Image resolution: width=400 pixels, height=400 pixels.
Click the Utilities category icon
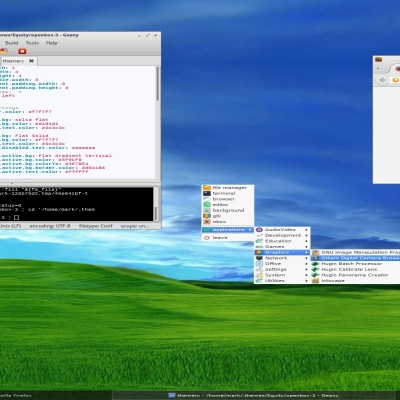(x=259, y=281)
